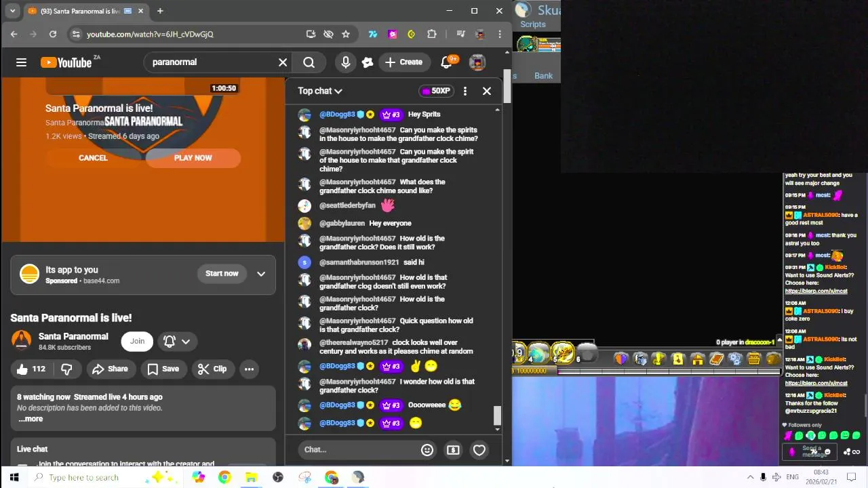The image size is (868, 488).
Task: Toggle the chat 50XP points badge
Action: point(435,91)
